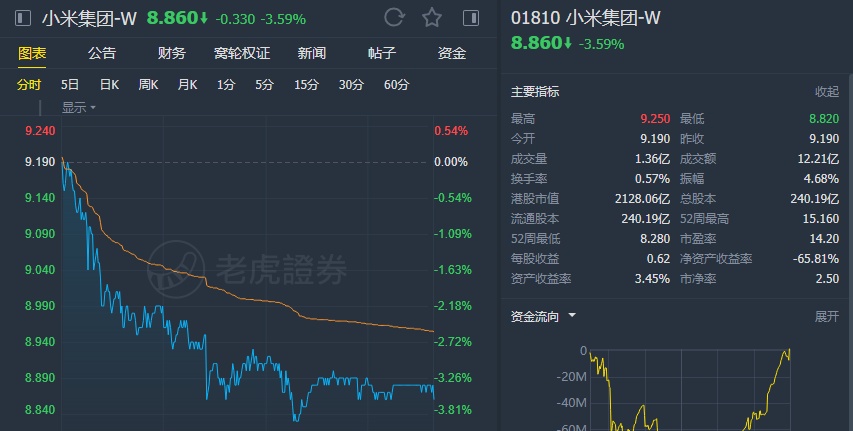Select the 15分 interval button
This screenshot has height=431, width=853.
(306, 85)
